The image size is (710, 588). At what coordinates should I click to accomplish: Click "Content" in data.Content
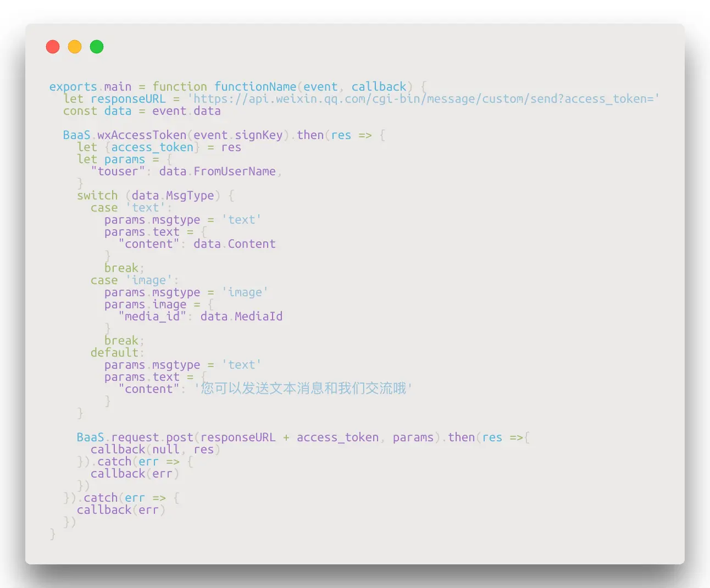pos(252,244)
